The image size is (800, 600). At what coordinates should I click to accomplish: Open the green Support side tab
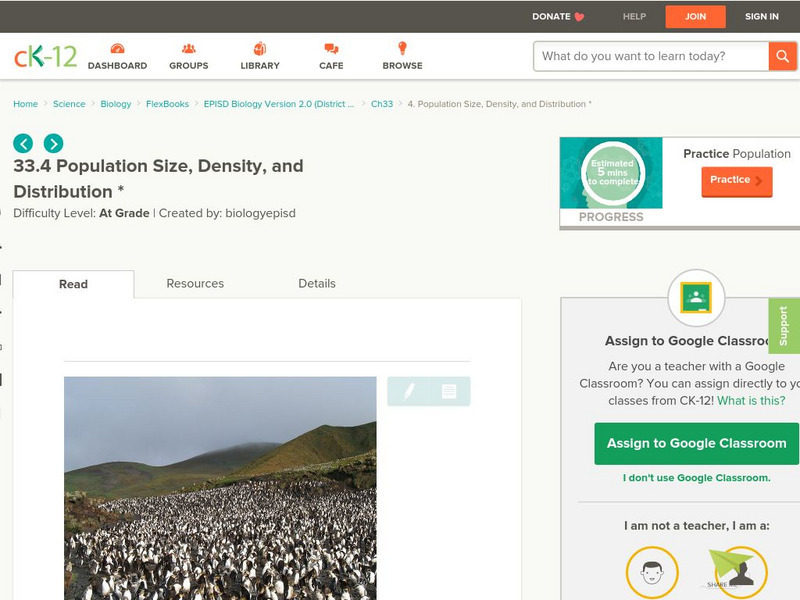784,326
